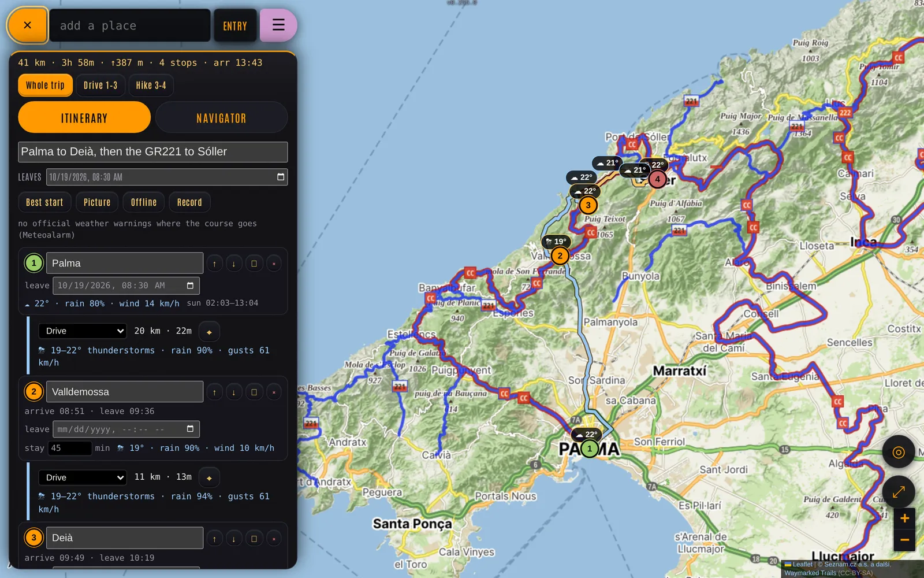Close the trip panel with the X button

[x=27, y=25]
